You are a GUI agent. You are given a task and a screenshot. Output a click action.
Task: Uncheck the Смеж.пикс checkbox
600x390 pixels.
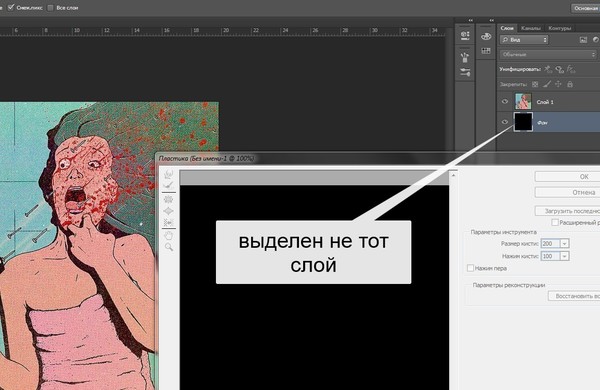click(x=11, y=7)
